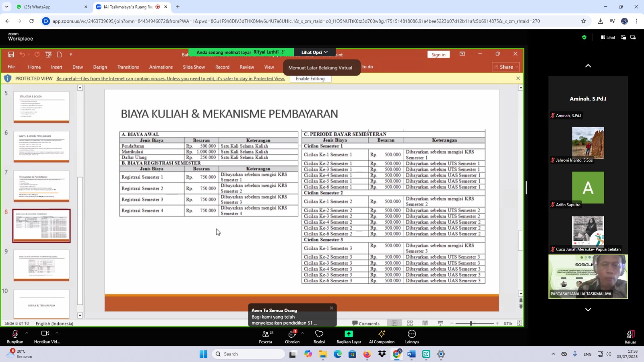Image resolution: width=644 pixels, height=362 pixels.
Task: Open the Reaksi reactions menu
Action: point(319,337)
